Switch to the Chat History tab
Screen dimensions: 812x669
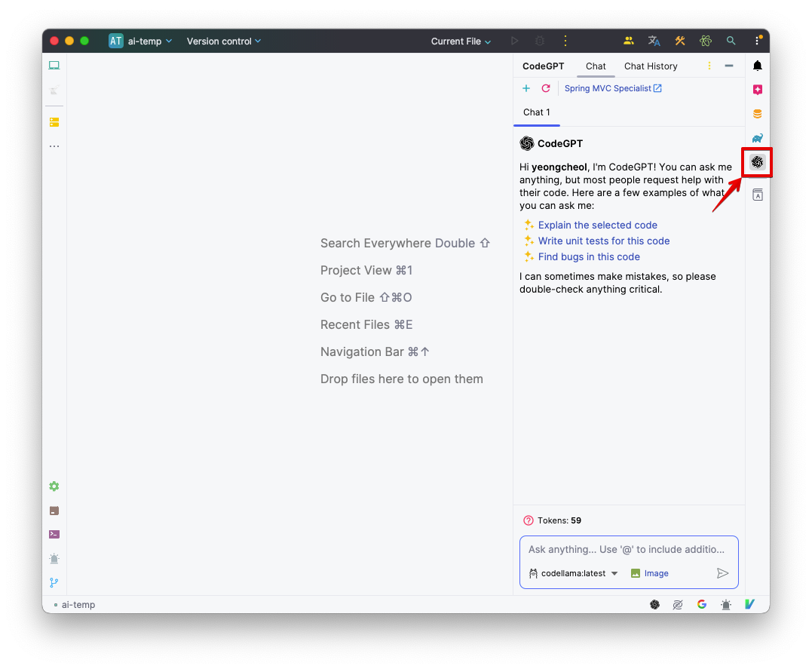tap(651, 66)
